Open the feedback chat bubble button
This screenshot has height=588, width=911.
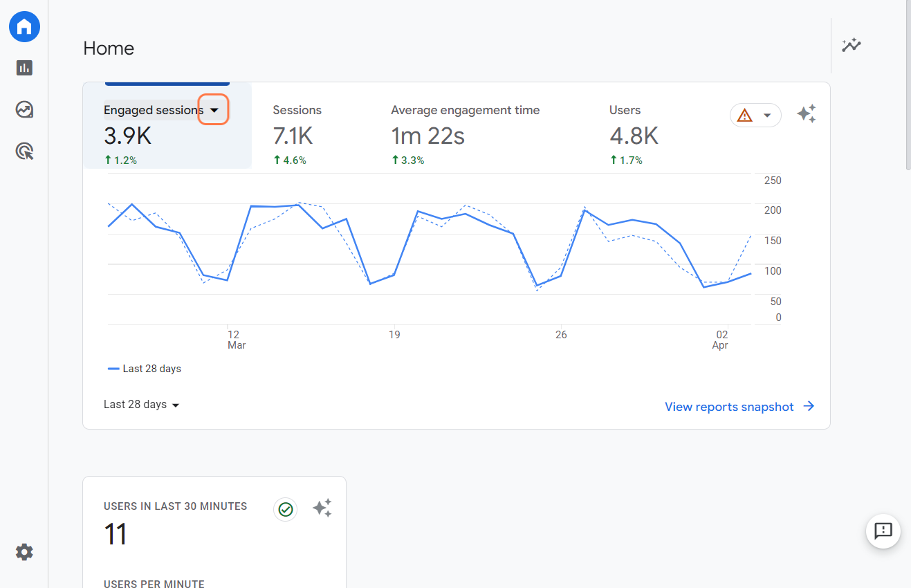[x=883, y=531]
